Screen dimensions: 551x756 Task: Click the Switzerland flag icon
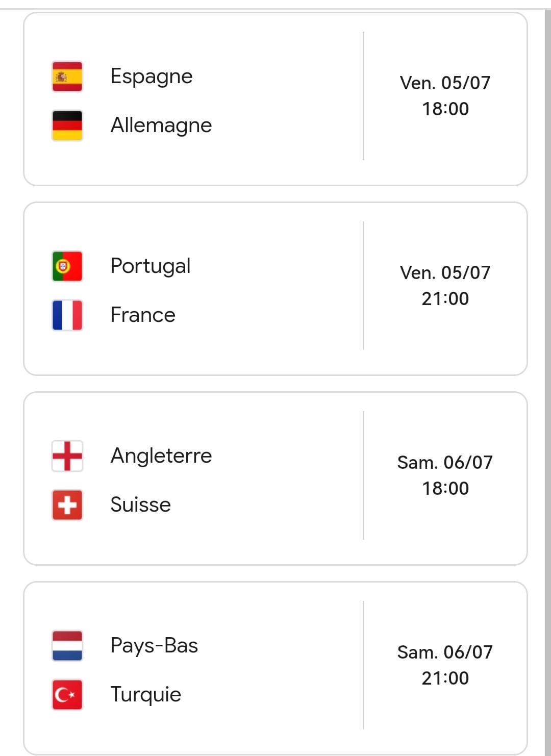click(67, 505)
